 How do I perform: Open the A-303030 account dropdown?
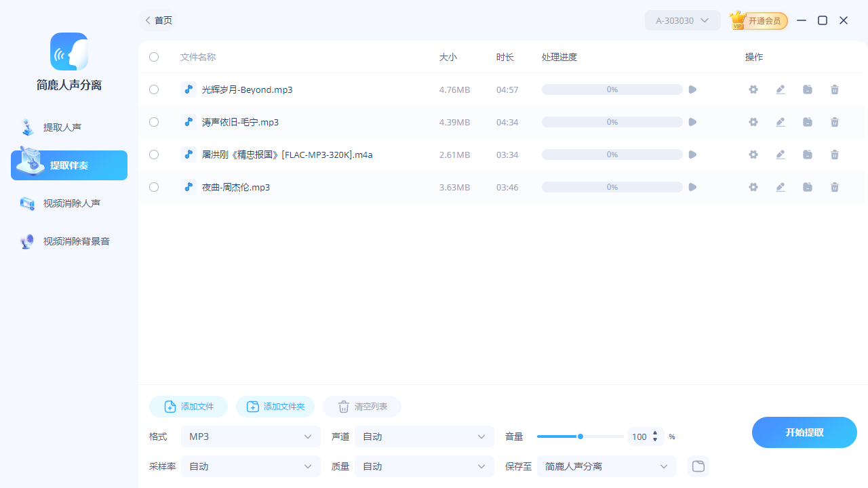coord(682,20)
